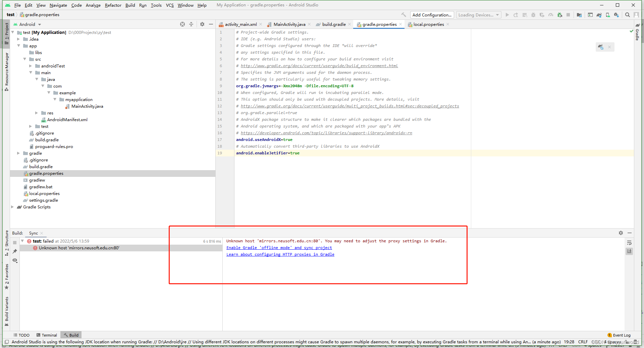Screen dimensions: 644x348
Task: Open the Build panel settings gear
Action: [x=621, y=233]
